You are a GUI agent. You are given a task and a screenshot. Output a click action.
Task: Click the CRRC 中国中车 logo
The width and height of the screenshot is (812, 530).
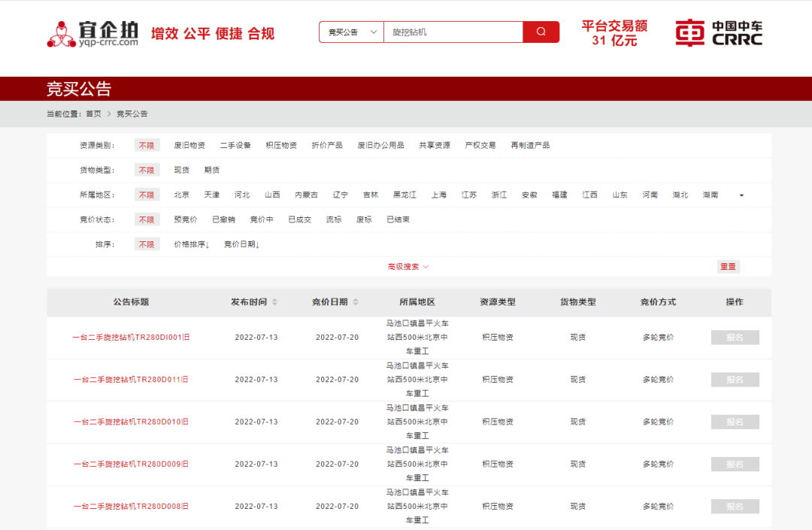[718, 33]
